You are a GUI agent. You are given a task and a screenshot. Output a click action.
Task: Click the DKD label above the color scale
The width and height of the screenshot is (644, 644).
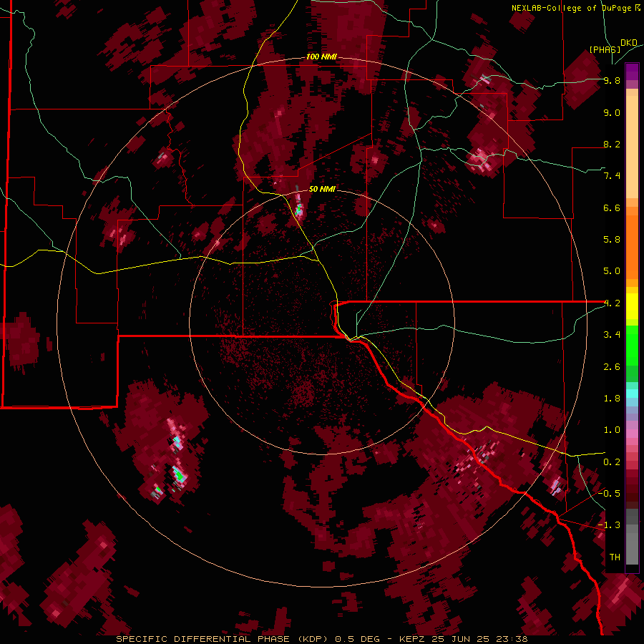(629, 43)
